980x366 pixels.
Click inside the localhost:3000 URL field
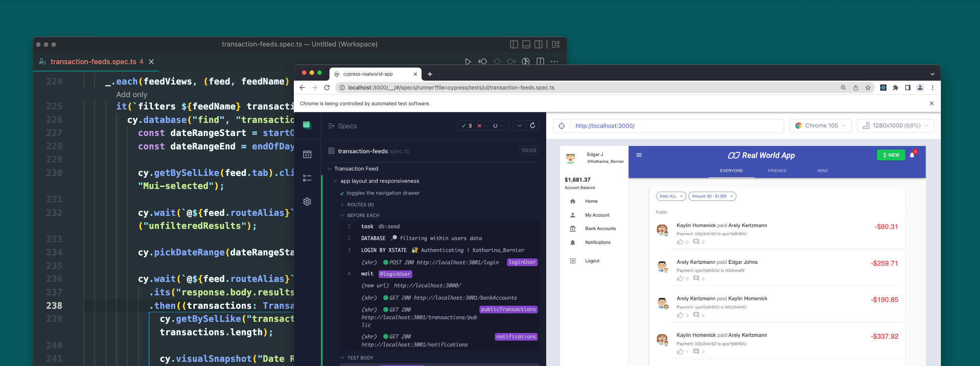pos(652,126)
